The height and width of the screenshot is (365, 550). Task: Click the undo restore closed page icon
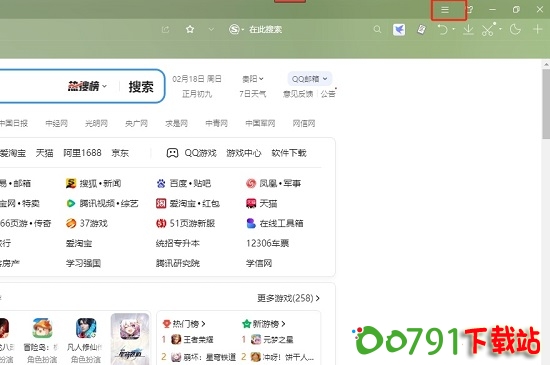(443, 29)
